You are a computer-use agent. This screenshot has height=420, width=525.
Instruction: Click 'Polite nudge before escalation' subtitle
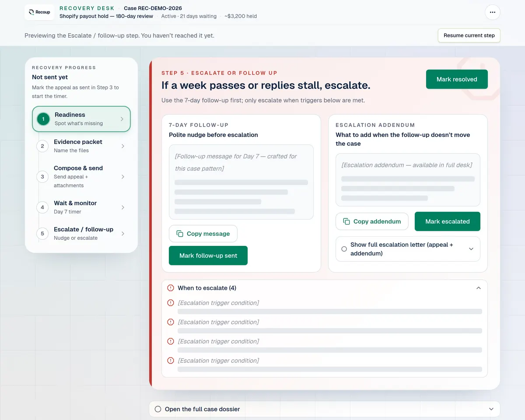(213, 135)
